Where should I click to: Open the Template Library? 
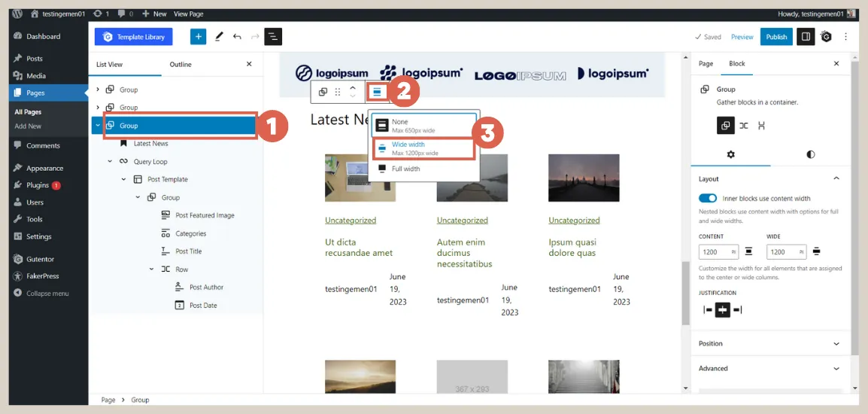coord(133,37)
